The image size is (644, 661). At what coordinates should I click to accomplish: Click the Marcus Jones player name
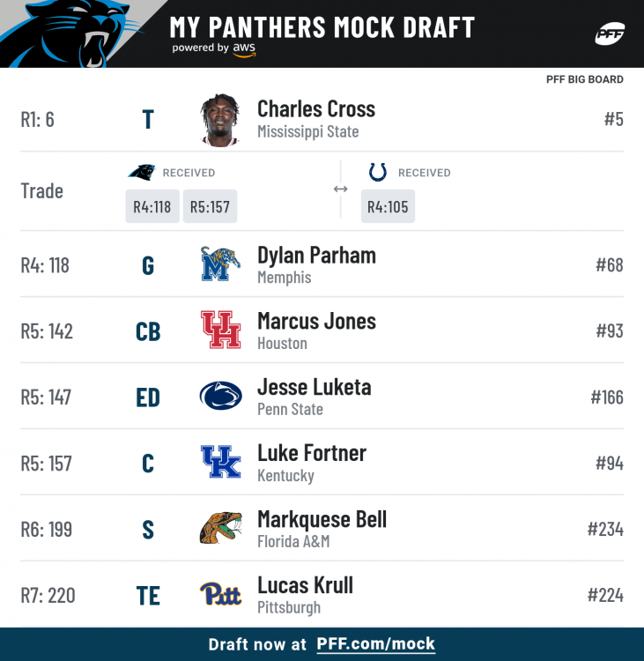(316, 322)
